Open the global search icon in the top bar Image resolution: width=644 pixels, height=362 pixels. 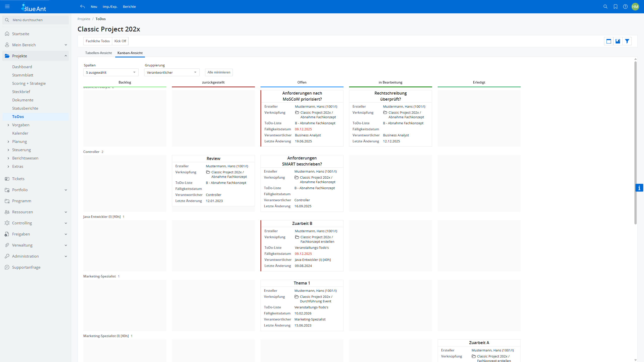tap(605, 7)
